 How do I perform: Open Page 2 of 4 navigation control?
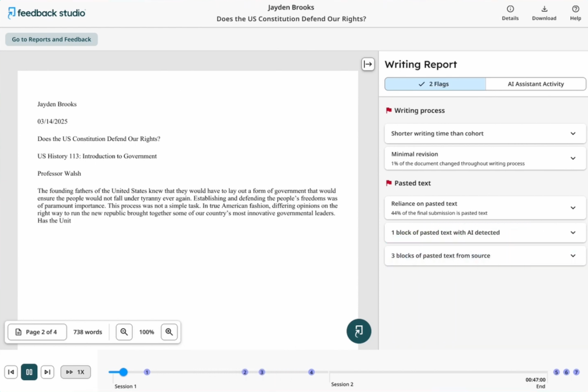(37, 332)
